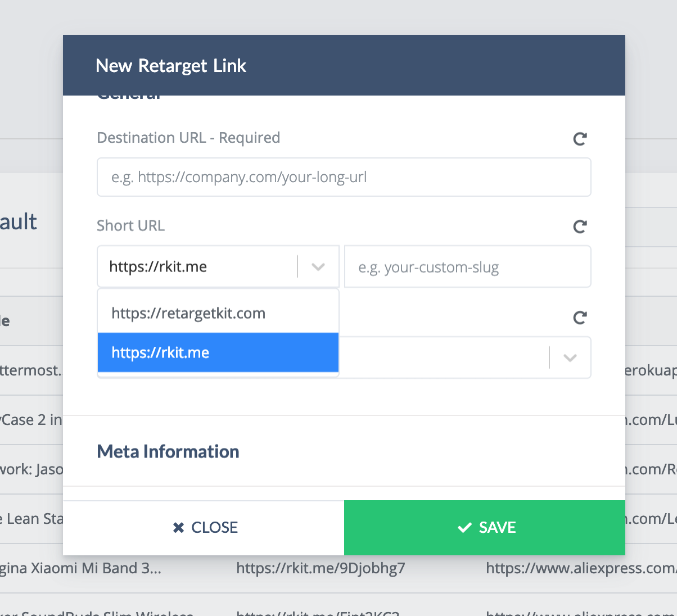677x616 pixels.
Task: Save the new retarget link
Action: [x=485, y=528]
